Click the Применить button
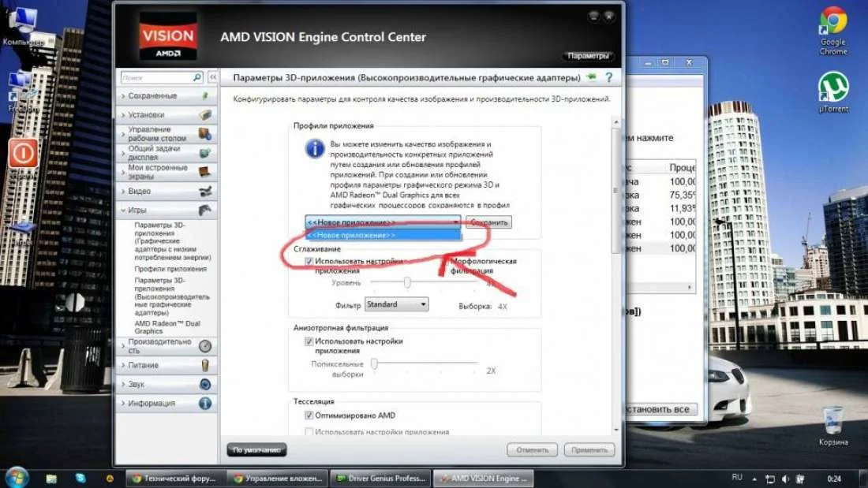This screenshot has width=868, height=488. tap(589, 450)
